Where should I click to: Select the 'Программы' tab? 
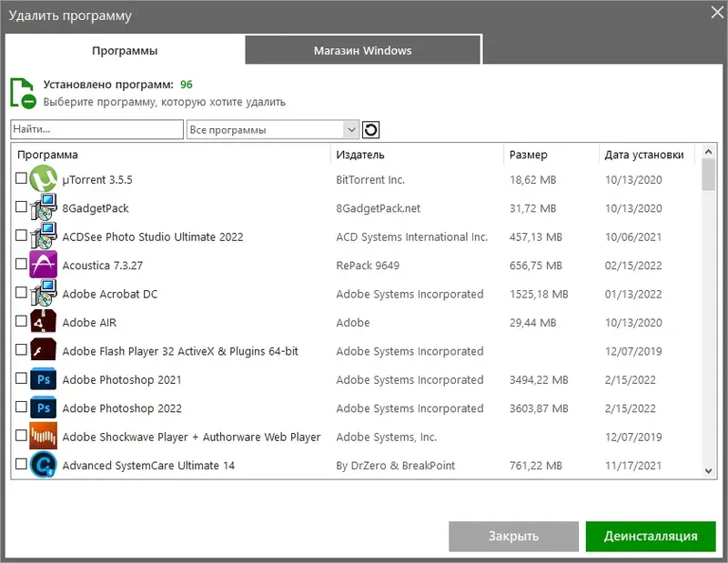click(125, 50)
